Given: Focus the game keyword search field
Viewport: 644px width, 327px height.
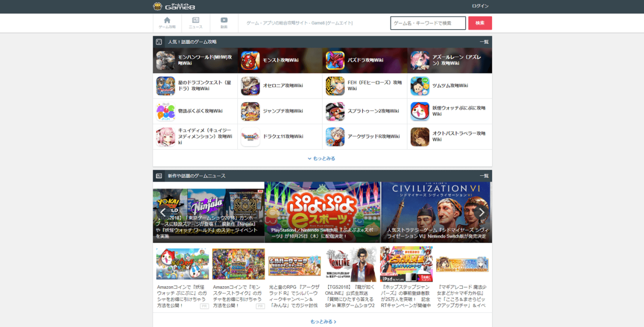Looking at the screenshot, I should coord(428,23).
